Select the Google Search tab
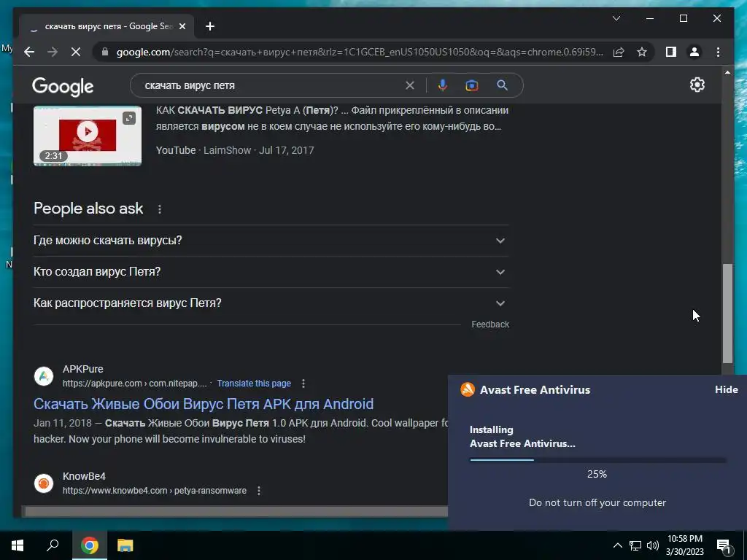 pos(107,27)
